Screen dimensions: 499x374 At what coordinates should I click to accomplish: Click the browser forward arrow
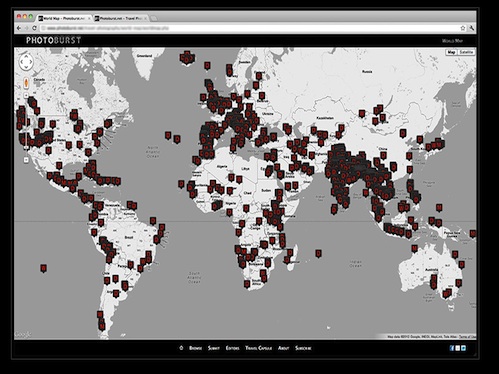pyautogui.click(x=27, y=28)
